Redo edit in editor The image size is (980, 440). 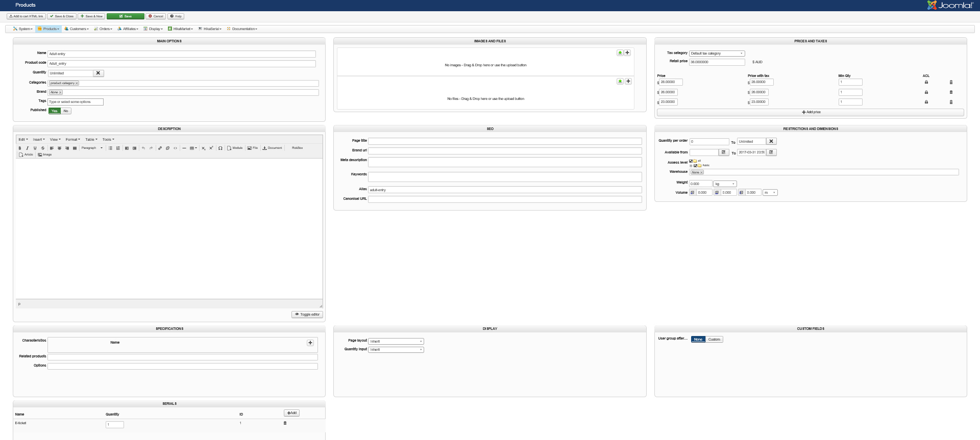151,148
